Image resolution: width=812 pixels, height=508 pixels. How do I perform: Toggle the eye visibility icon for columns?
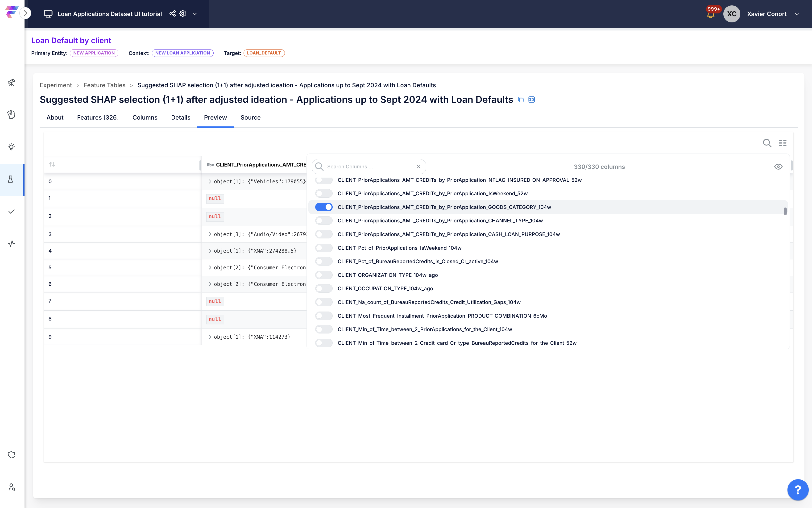coord(778,167)
